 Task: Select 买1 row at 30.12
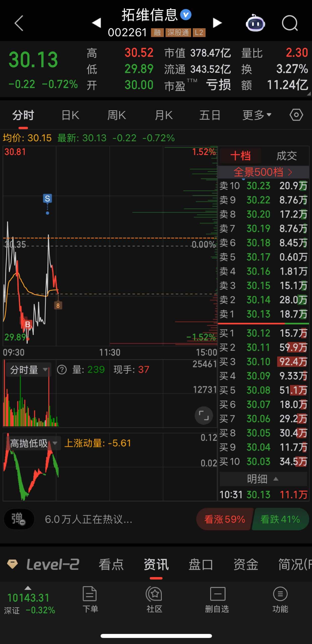[263, 333]
